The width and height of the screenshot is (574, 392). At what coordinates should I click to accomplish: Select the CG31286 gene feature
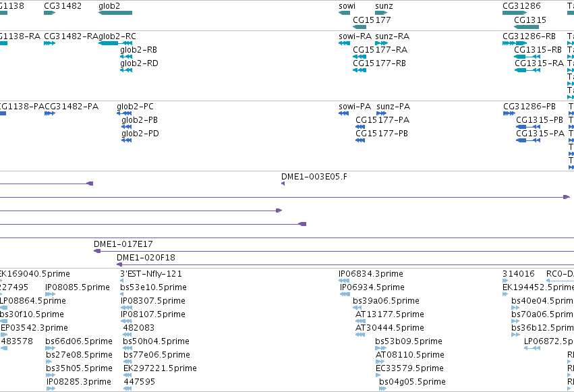515,13
